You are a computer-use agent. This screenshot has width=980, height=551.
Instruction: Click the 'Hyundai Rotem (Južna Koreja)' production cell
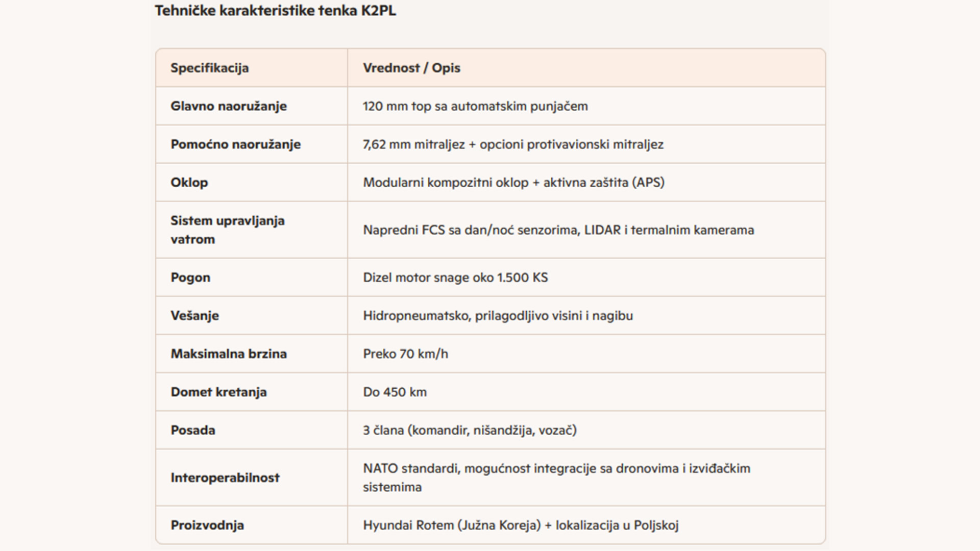tap(521, 525)
